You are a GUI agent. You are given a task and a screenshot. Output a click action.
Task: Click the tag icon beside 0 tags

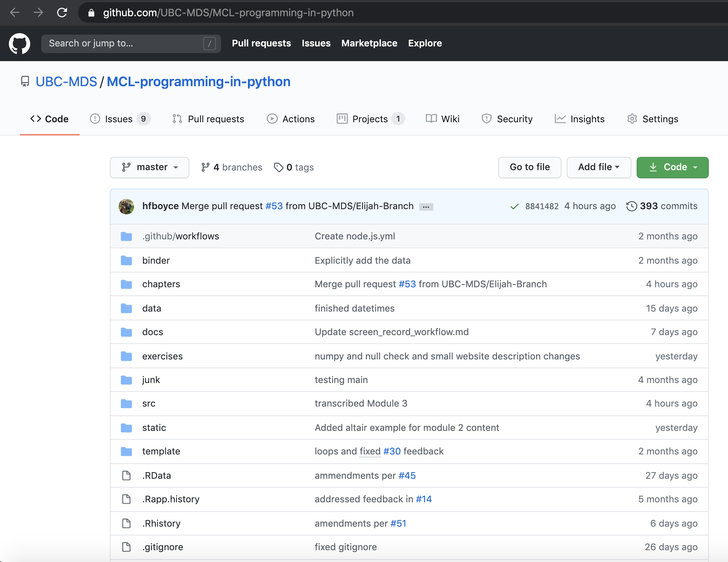(x=279, y=168)
